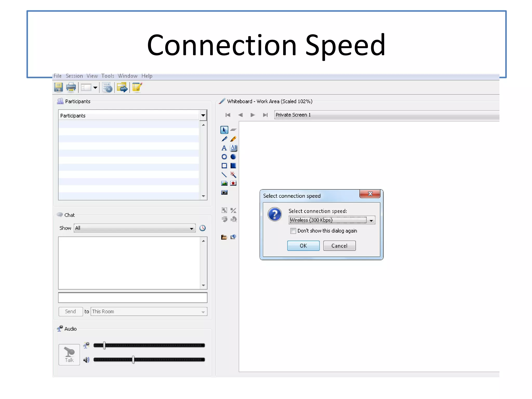Click the new screen sparkle icon
Viewport: 532px width, 399px height.
[233, 237]
